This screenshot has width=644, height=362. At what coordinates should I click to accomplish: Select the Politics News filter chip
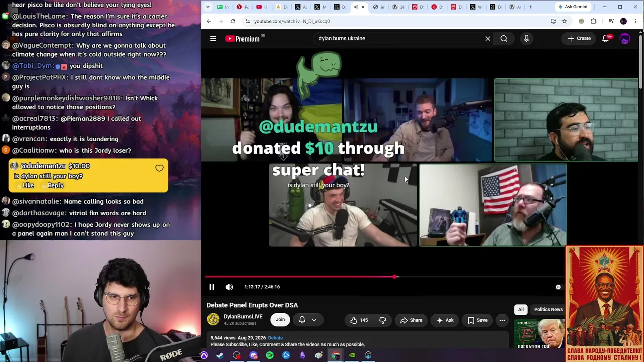[548, 309]
